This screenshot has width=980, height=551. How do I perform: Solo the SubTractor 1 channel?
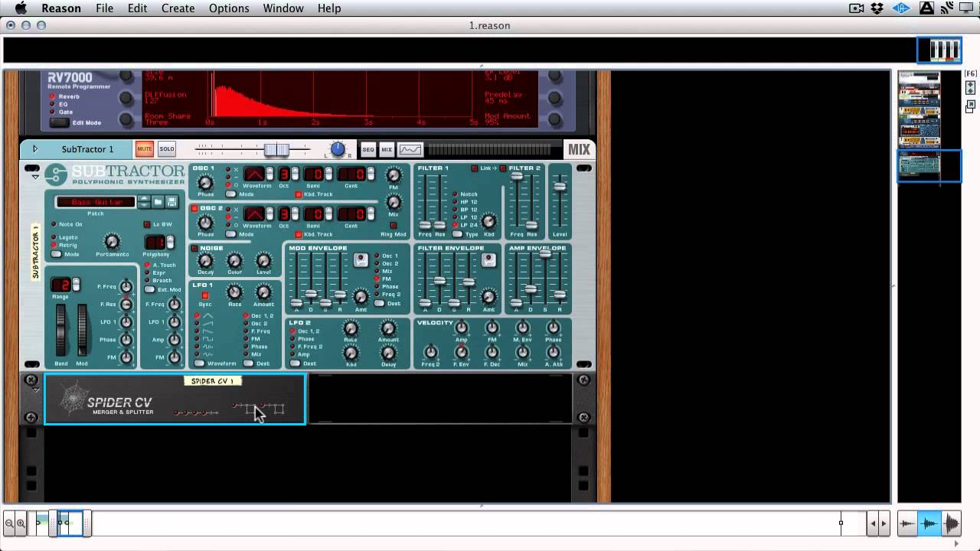pos(167,149)
